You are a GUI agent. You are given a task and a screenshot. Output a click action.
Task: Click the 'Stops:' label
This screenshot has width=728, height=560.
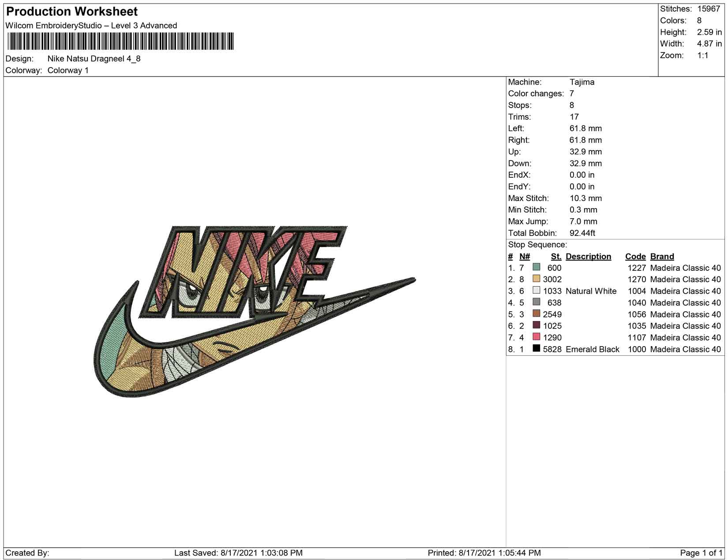pyautogui.click(x=520, y=105)
